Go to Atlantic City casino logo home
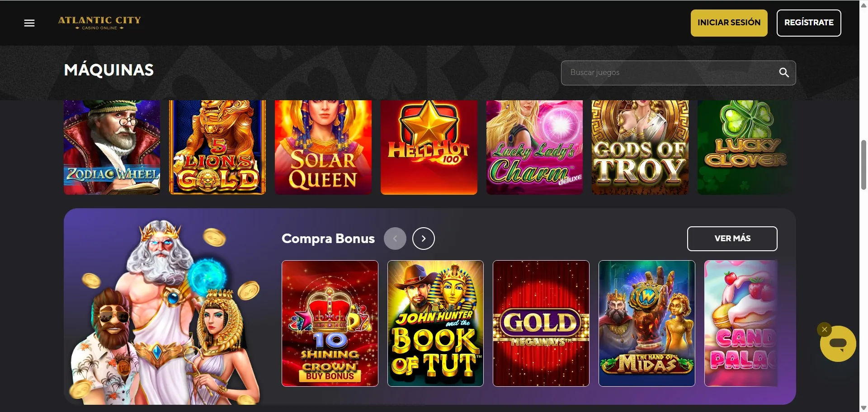Image resolution: width=868 pixels, height=412 pixels. (x=99, y=23)
